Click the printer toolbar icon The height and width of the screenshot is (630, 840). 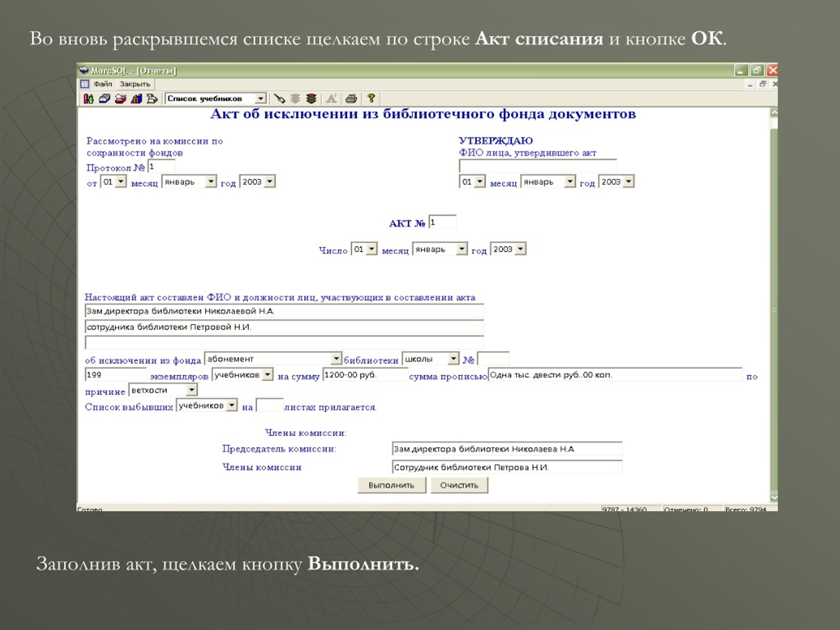(351, 99)
